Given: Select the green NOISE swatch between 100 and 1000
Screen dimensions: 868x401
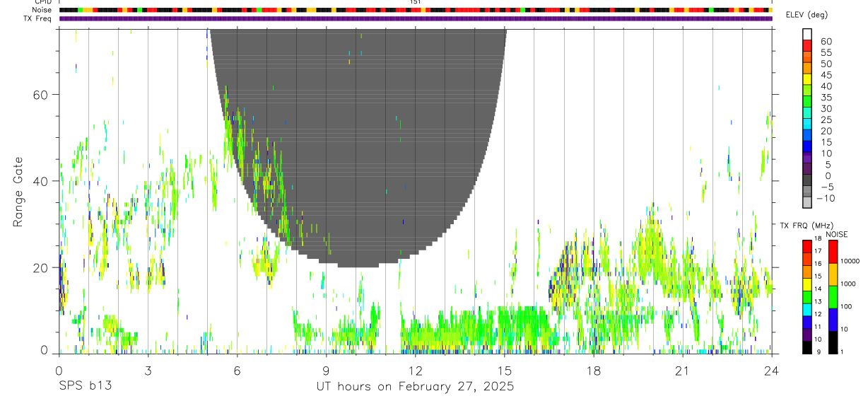Looking at the screenshot, I should click(x=833, y=297).
